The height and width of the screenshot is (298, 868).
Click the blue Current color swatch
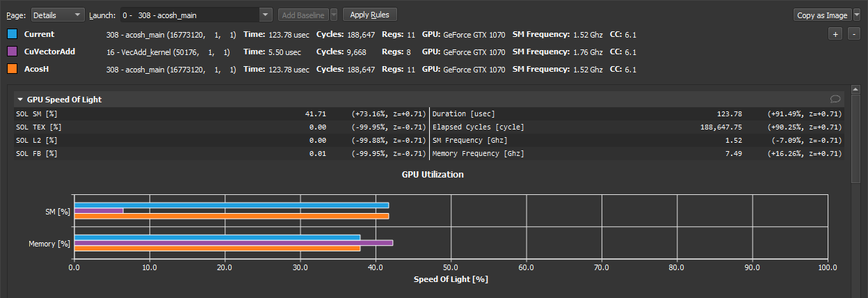[x=12, y=34]
